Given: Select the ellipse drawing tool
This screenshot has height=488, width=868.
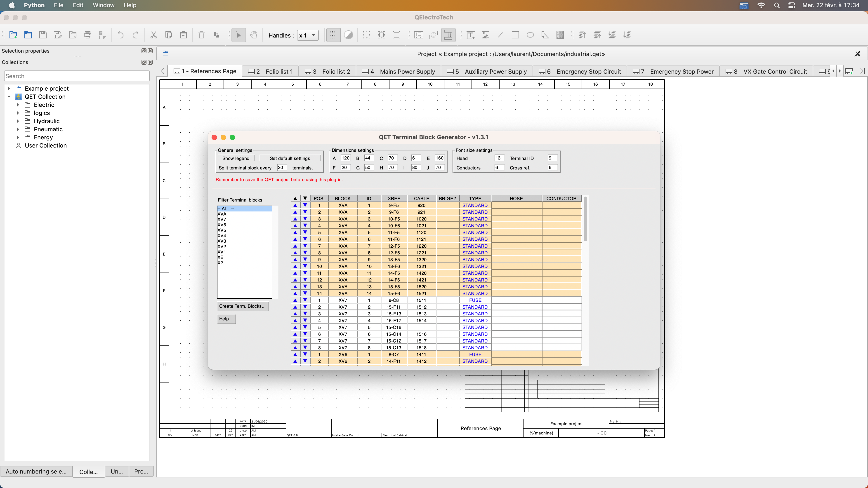Looking at the screenshot, I should click(x=530, y=35).
